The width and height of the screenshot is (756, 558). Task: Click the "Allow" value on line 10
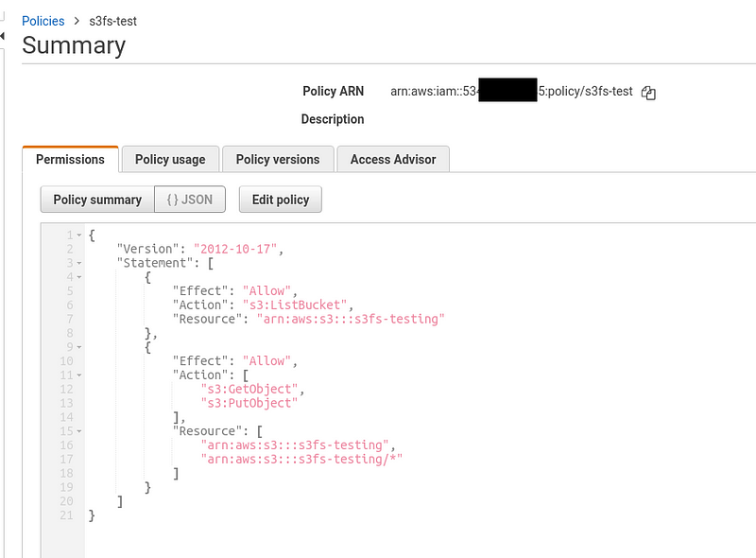point(266,361)
